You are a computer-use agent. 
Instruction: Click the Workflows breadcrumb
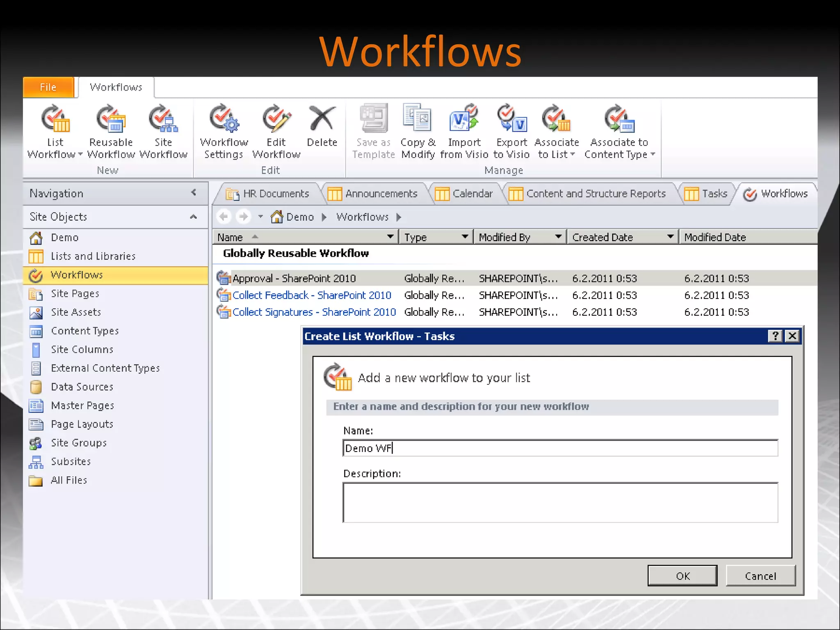tap(362, 217)
